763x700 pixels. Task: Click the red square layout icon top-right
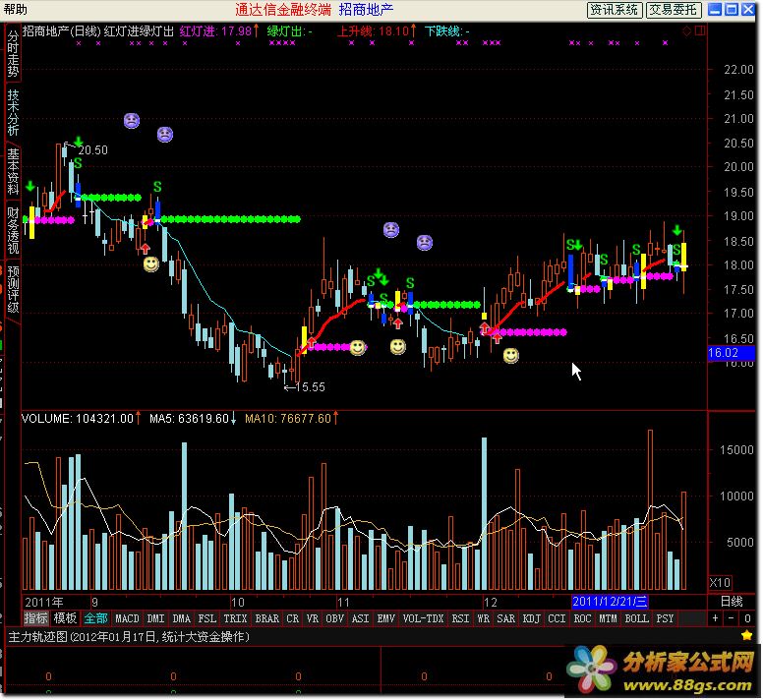pyautogui.click(x=700, y=30)
